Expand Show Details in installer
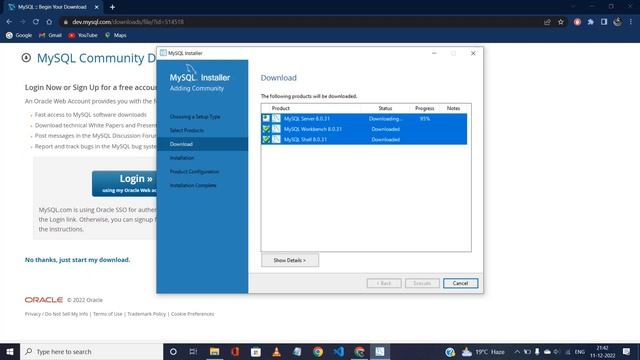 click(290, 260)
